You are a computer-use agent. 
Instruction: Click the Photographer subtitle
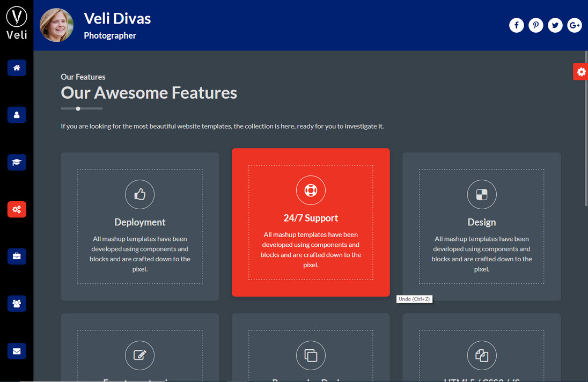[110, 35]
